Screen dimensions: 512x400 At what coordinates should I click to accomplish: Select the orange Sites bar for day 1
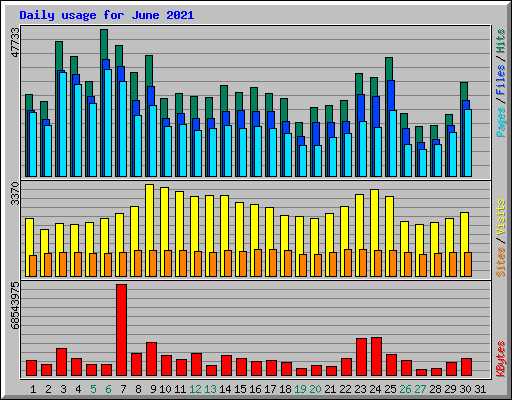click(33, 266)
